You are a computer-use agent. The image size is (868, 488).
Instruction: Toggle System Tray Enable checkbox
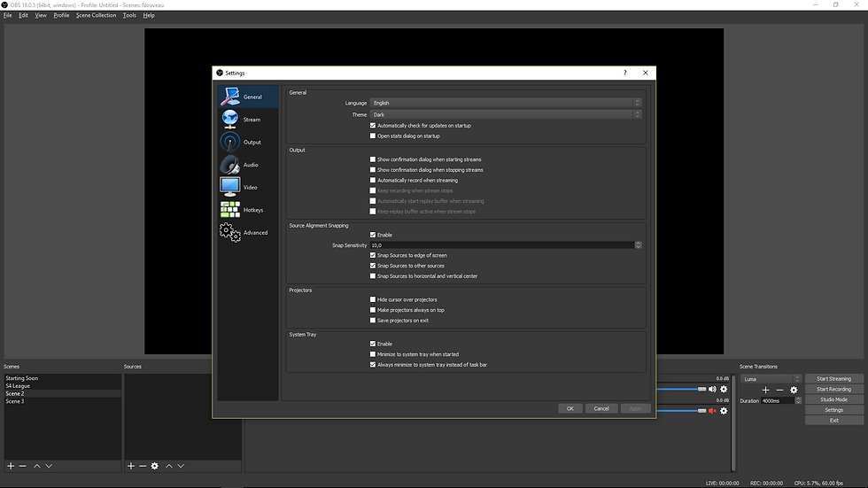pos(373,344)
